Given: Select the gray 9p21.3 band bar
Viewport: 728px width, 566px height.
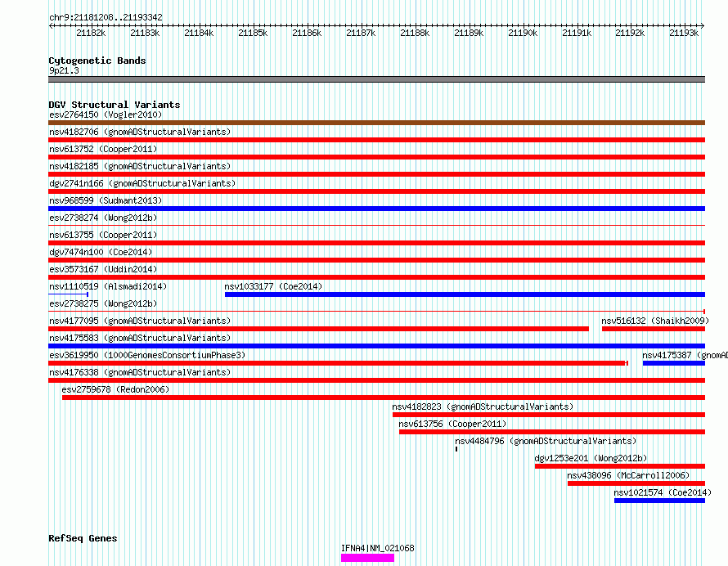Looking at the screenshot, I should (376, 79).
